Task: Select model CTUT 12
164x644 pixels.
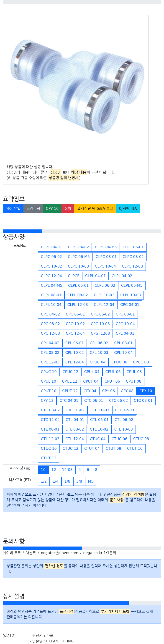Action: pos(49,457)
